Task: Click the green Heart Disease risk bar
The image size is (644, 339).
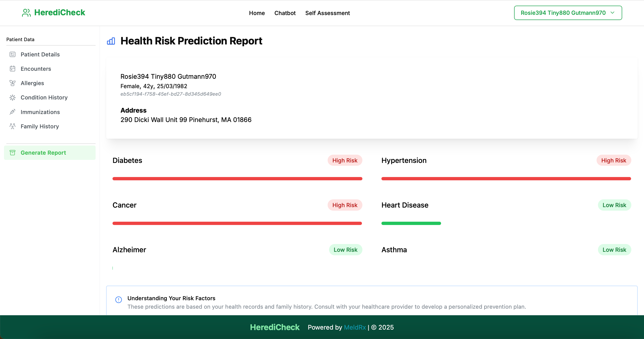Action: tap(411, 223)
